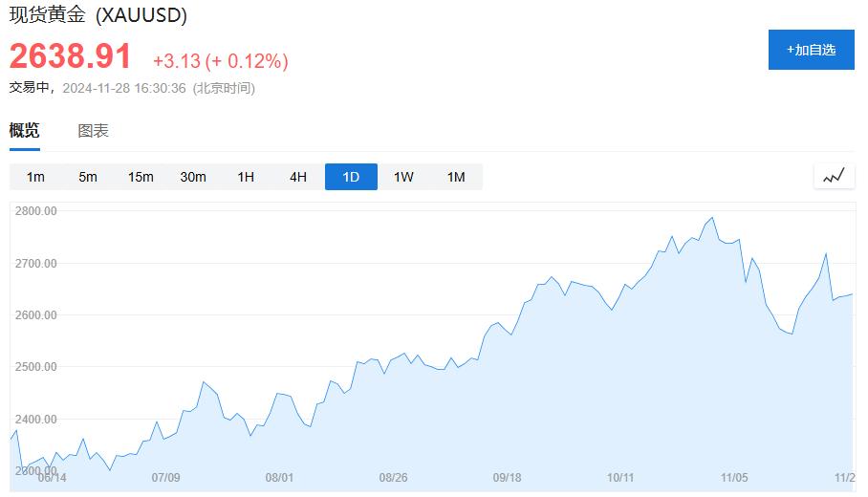This screenshot has width=868, height=497.
Task: Click the 08/01 date axis label
Action: click(x=279, y=477)
